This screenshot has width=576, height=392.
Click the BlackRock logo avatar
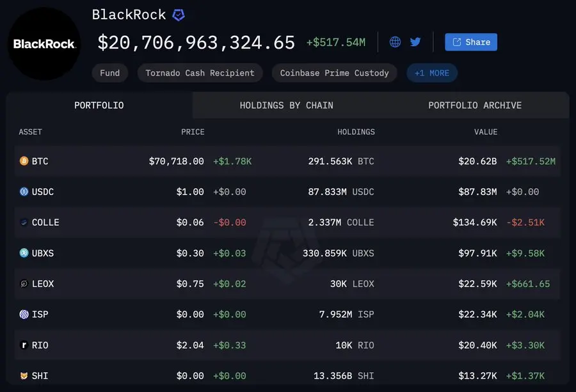pos(44,43)
